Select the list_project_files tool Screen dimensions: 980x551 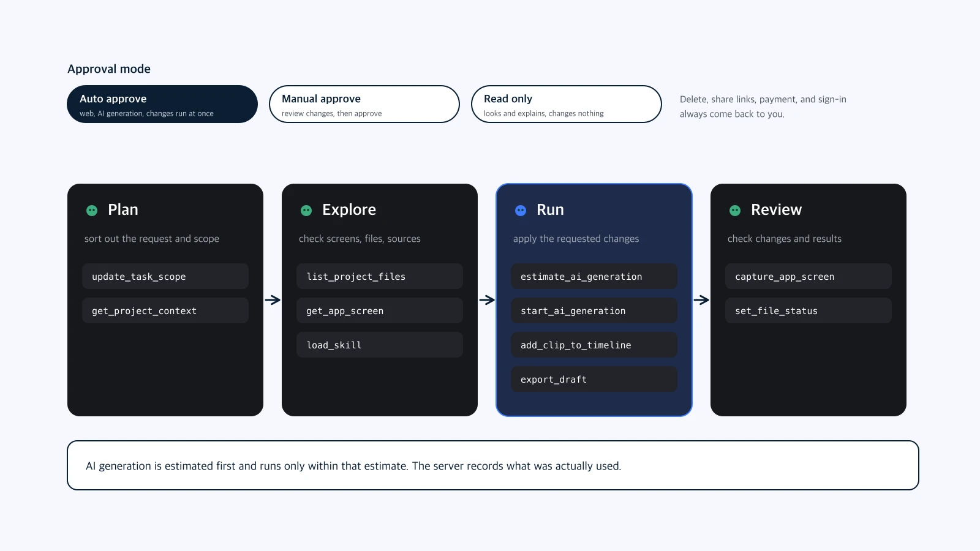[380, 276]
